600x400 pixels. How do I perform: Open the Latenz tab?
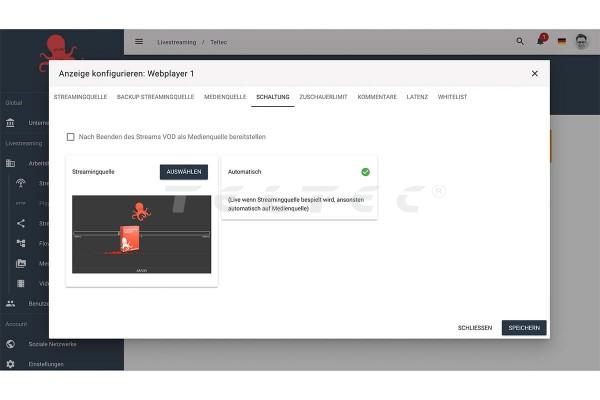point(417,97)
